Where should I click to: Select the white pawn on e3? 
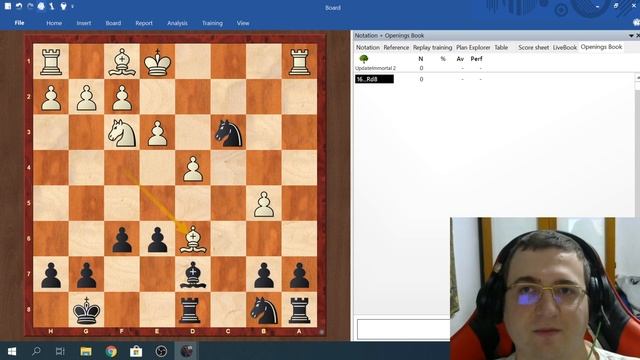[x=158, y=133]
